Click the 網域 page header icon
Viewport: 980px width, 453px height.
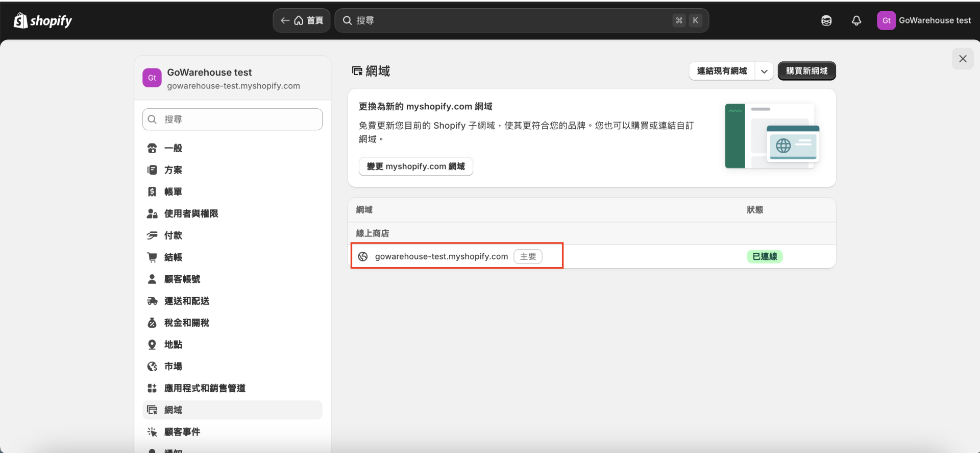357,71
